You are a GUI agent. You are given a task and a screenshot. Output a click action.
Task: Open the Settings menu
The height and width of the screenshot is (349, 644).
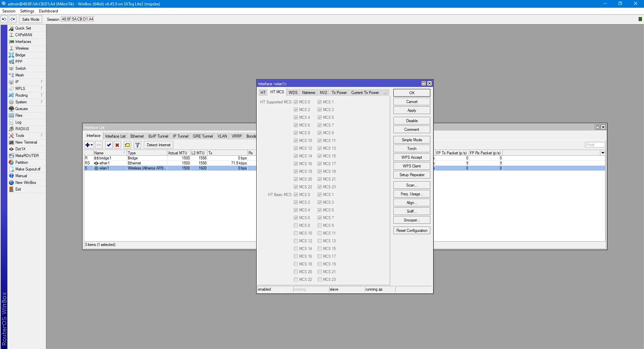pyautogui.click(x=27, y=11)
